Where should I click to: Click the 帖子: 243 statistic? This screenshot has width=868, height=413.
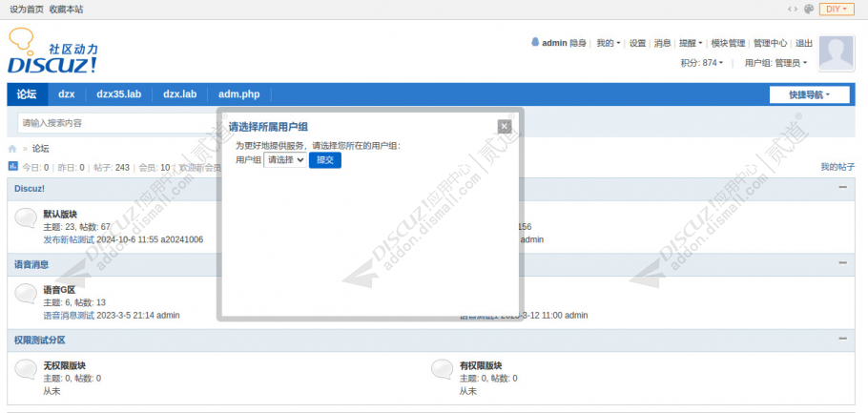(x=112, y=167)
